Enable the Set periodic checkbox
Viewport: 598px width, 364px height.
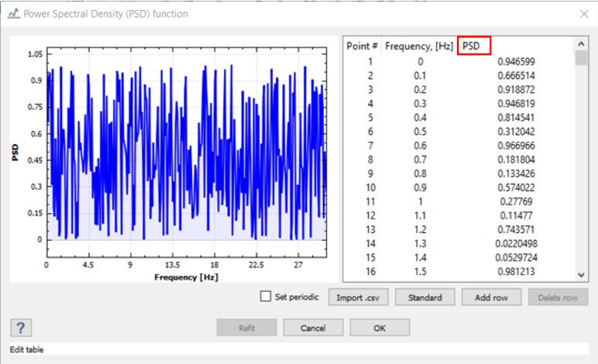(266, 297)
